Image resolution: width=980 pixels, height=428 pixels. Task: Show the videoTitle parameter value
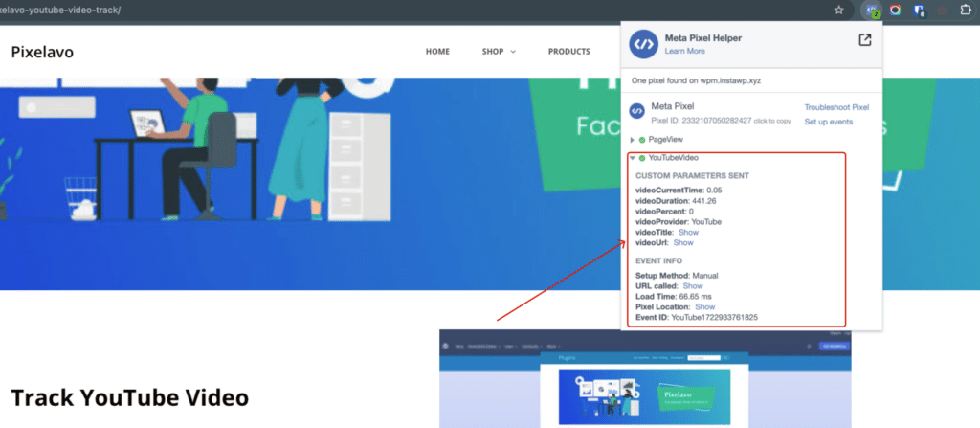click(x=688, y=232)
